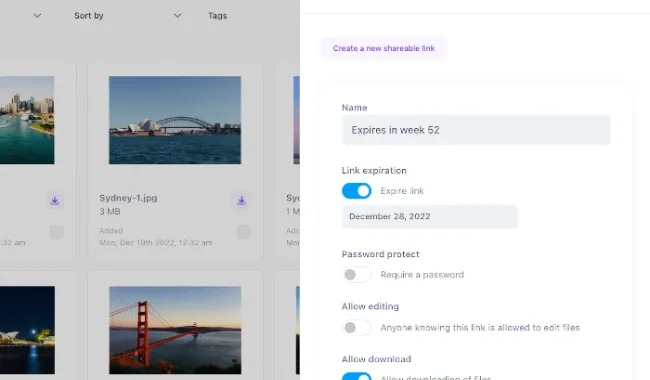
Task: Open the Sydney Opera House bridge photo
Action: point(175,120)
